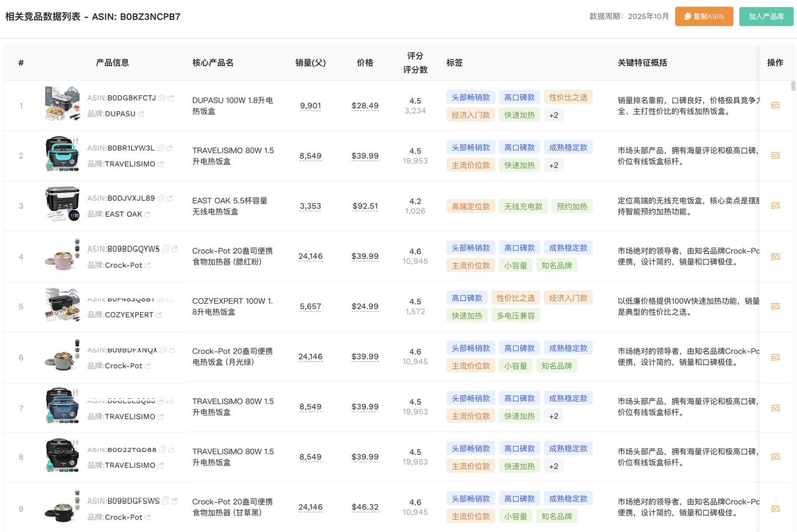Expand hidden +2 tags for row 2
The height and width of the screenshot is (532, 797).
[554, 166]
